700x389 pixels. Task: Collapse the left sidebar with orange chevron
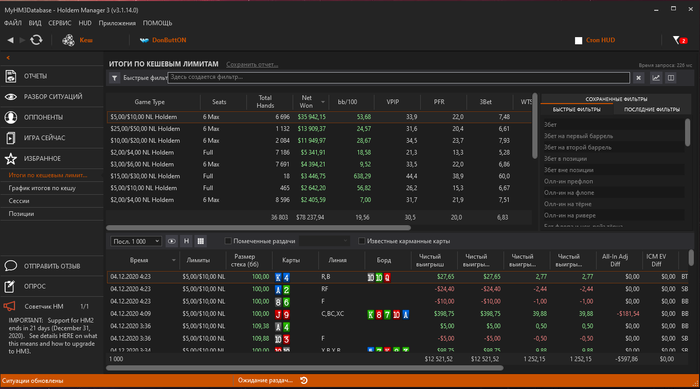click(x=8, y=58)
